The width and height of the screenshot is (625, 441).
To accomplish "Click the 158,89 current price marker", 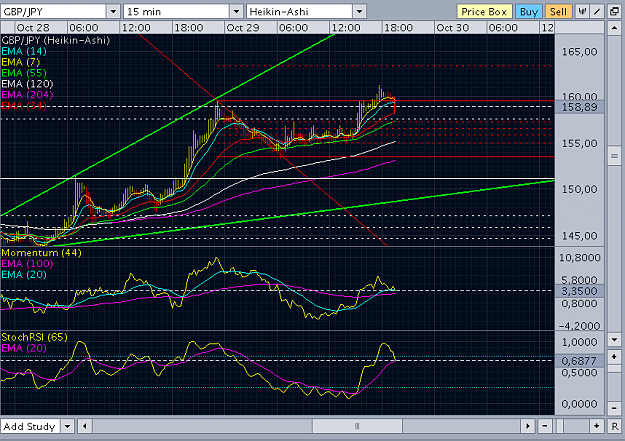I will click(x=580, y=107).
